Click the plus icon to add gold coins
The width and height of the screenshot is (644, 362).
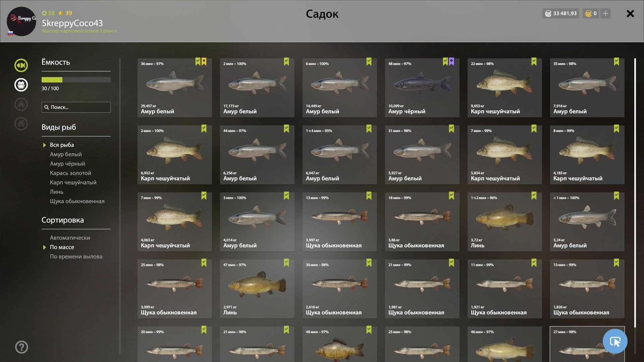tap(605, 13)
